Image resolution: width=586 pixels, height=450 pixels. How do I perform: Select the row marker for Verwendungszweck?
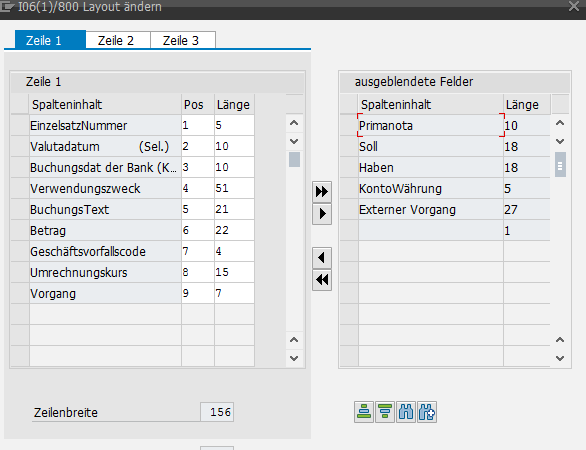pyautogui.click(x=20, y=188)
